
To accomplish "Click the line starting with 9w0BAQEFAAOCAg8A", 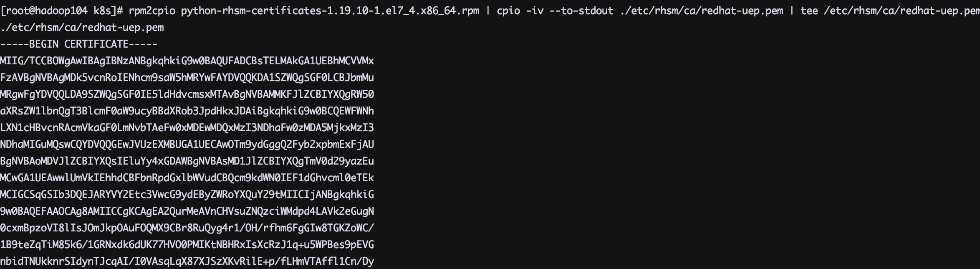I will [187, 211].
